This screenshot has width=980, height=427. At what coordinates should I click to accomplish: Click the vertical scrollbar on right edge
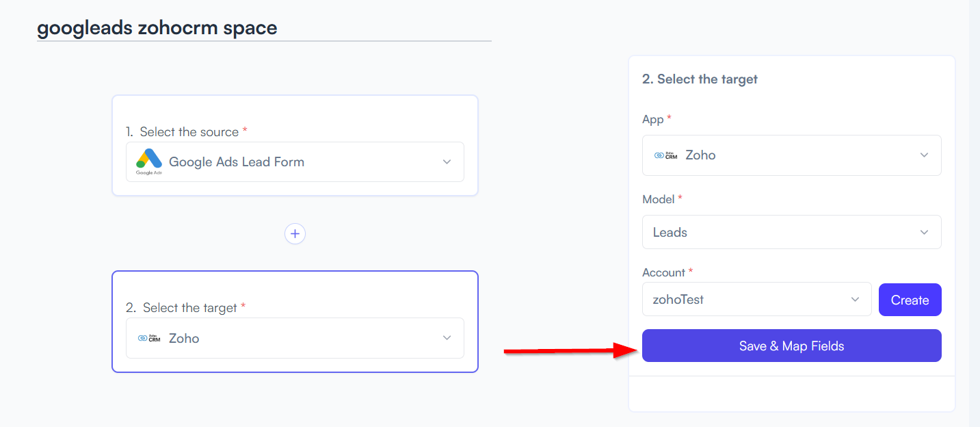[x=975, y=213]
